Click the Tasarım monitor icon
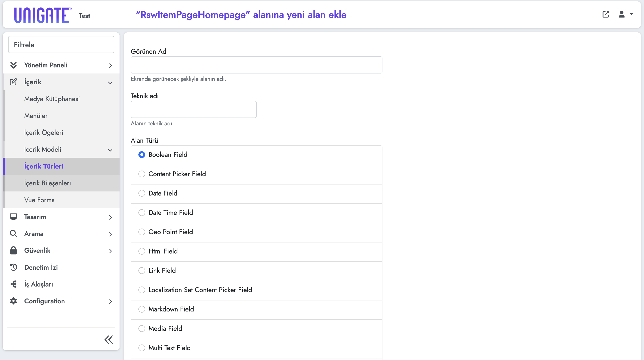 (x=13, y=217)
